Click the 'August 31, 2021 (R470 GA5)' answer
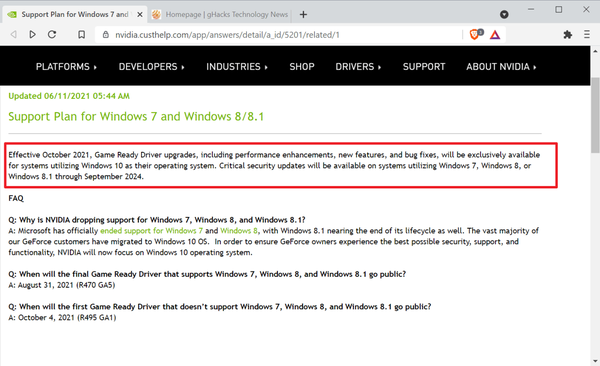Image resolution: width=600 pixels, height=366 pixels. pyautogui.click(x=67, y=285)
